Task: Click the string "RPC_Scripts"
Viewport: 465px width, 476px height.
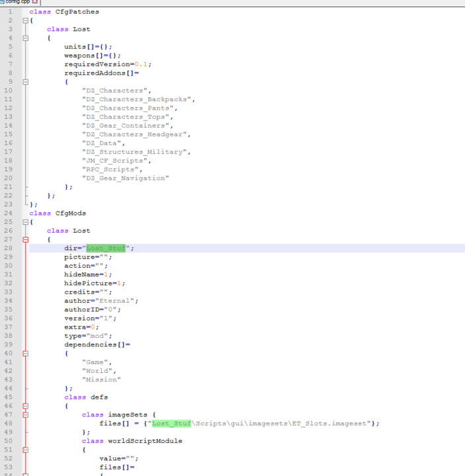Action: pyautogui.click(x=110, y=169)
